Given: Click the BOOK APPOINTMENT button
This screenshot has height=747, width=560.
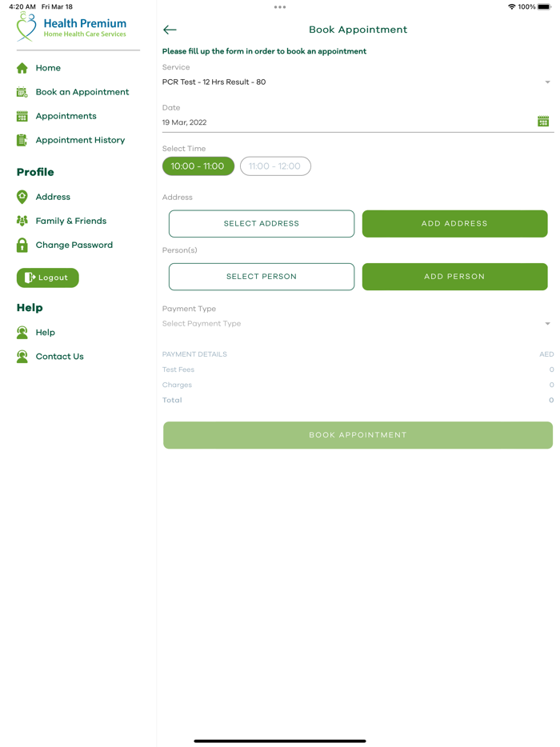Looking at the screenshot, I should click(x=358, y=435).
